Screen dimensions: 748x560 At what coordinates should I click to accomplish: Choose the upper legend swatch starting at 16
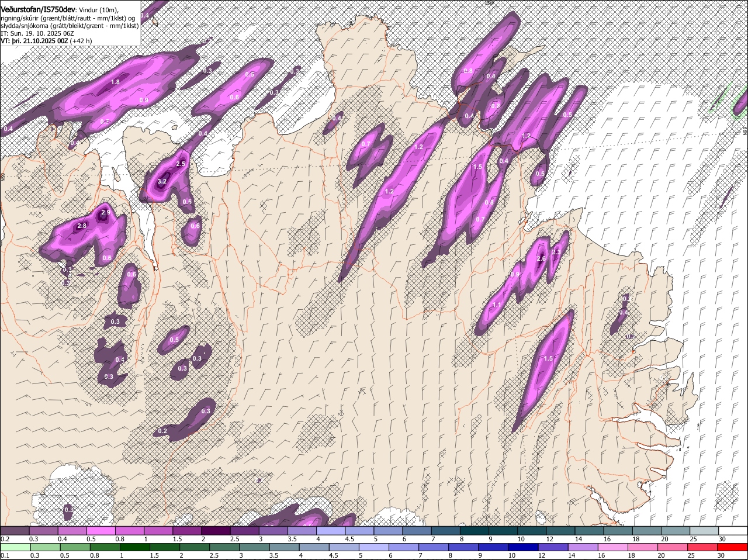618,530
